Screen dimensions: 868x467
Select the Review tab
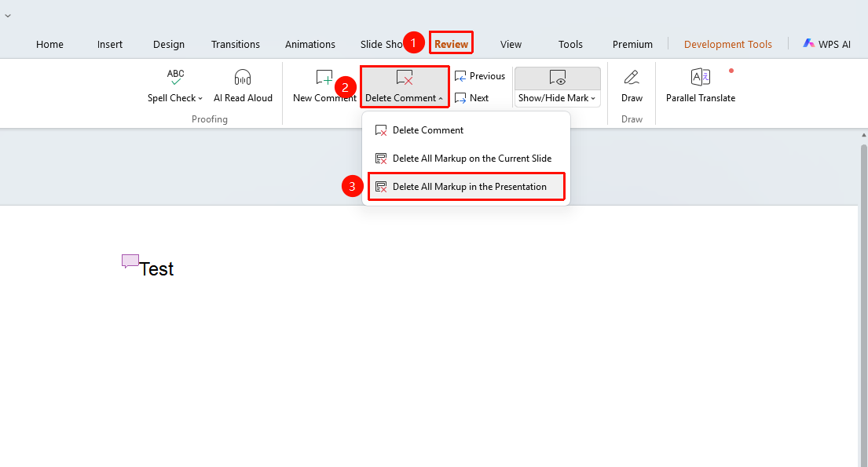coord(451,44)
